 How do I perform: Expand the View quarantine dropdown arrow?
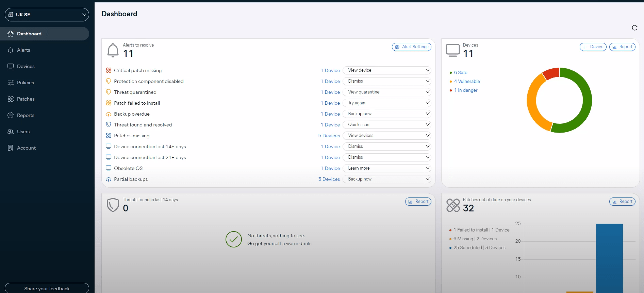428,92
